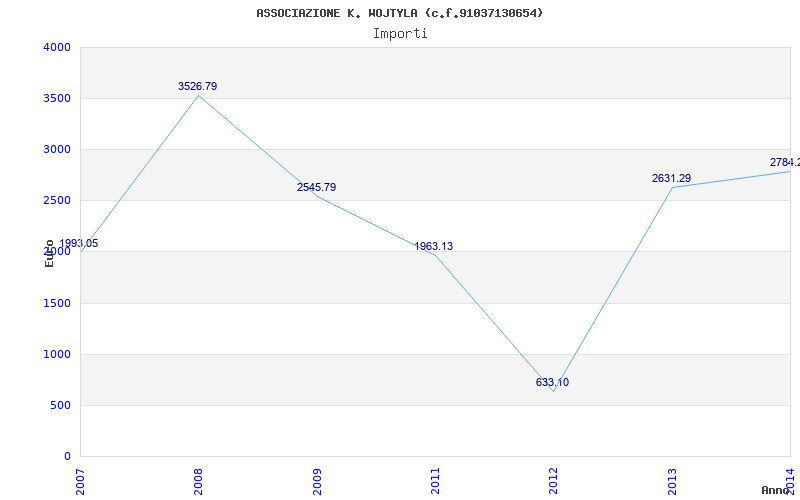Select the 633.10 data label
The image size is (800, 500).
(552, 382)
